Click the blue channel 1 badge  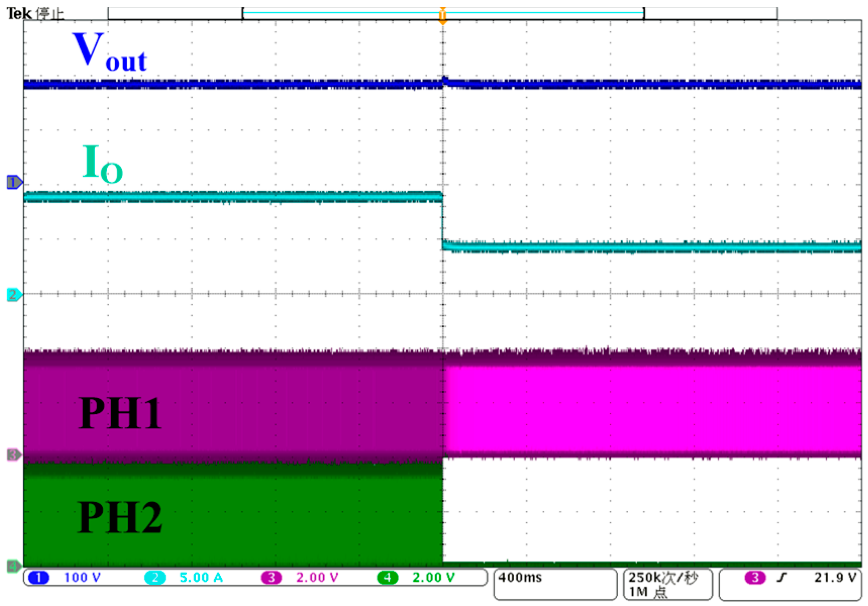click(39, 577)
